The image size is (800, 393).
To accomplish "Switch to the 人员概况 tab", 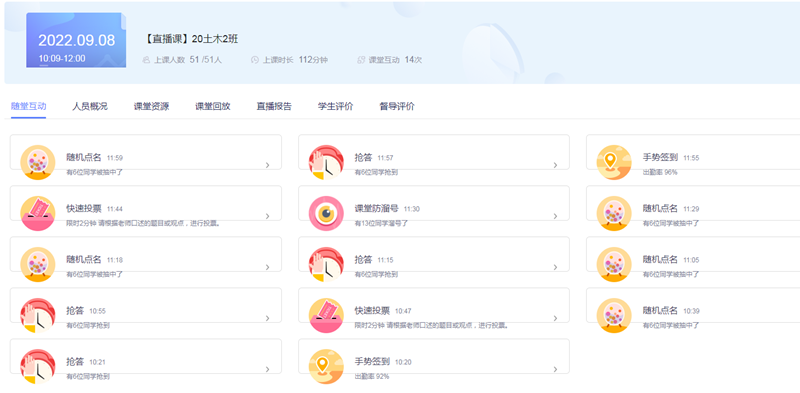I will click(x=90, y=107).
